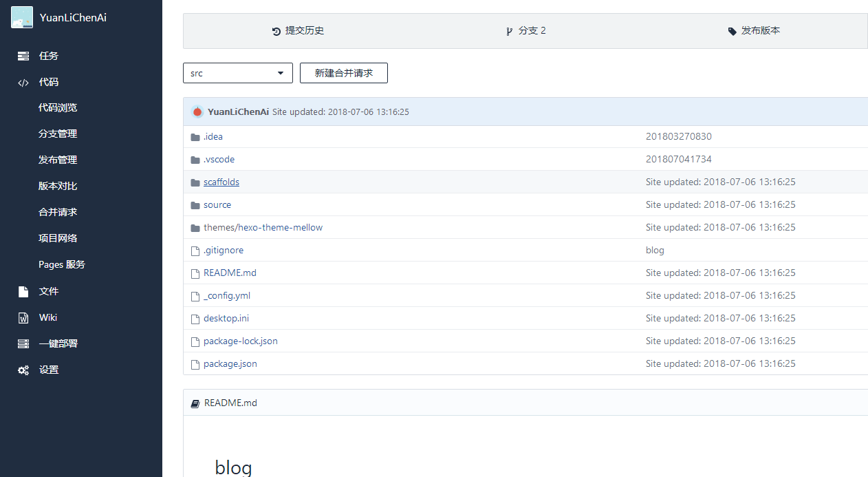868x477 pixels.
Task: Click the 发布版本 tag icon
Action: (x=732, y=31)
